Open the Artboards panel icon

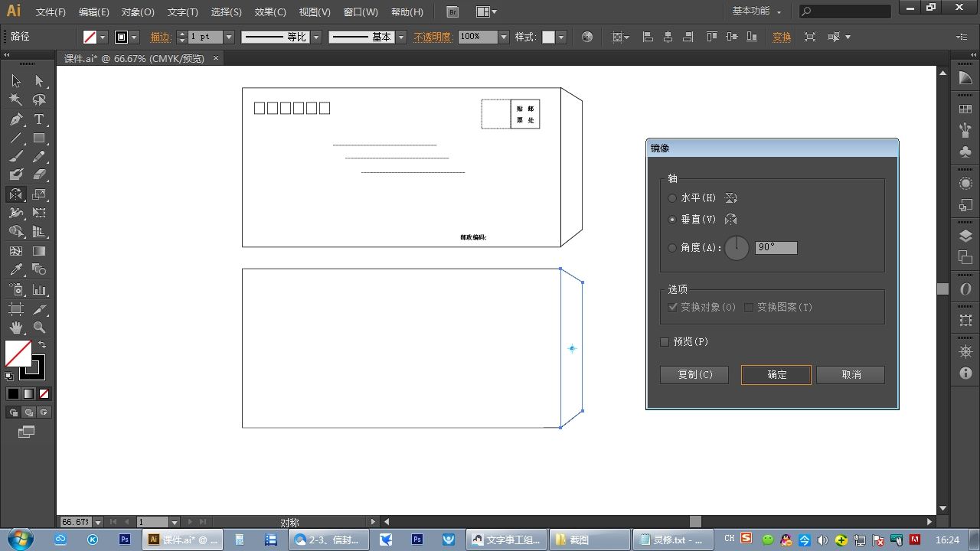tap(965, 258)
